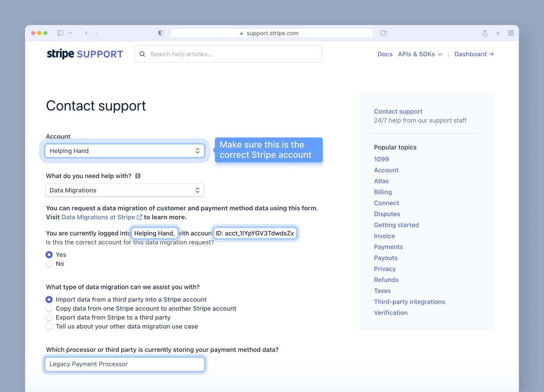The width and height of the screenshot is (544, 392).
Task: Open the Payouts popular topic
Action: point(386,258)
